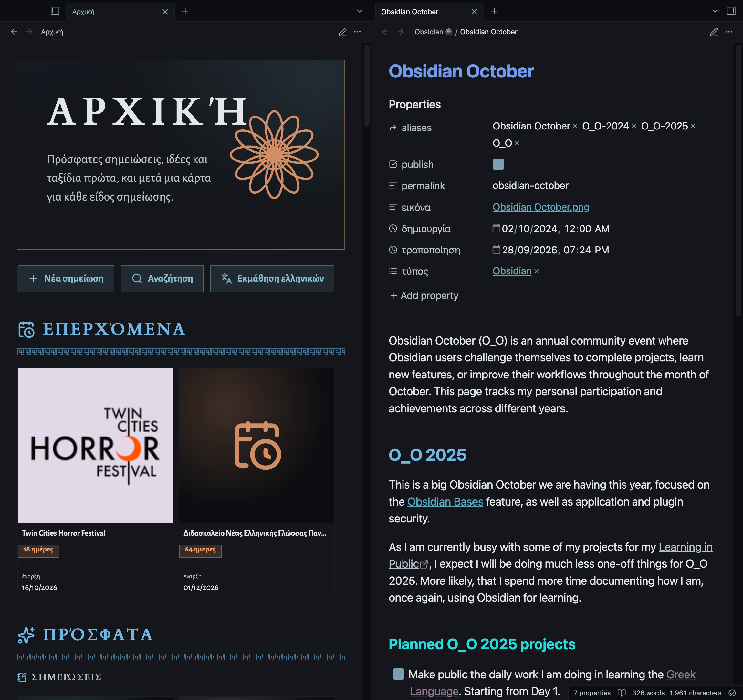Toggle the right sidebar icon
Screen dimensions: 743x700
(x=731, y=11)
